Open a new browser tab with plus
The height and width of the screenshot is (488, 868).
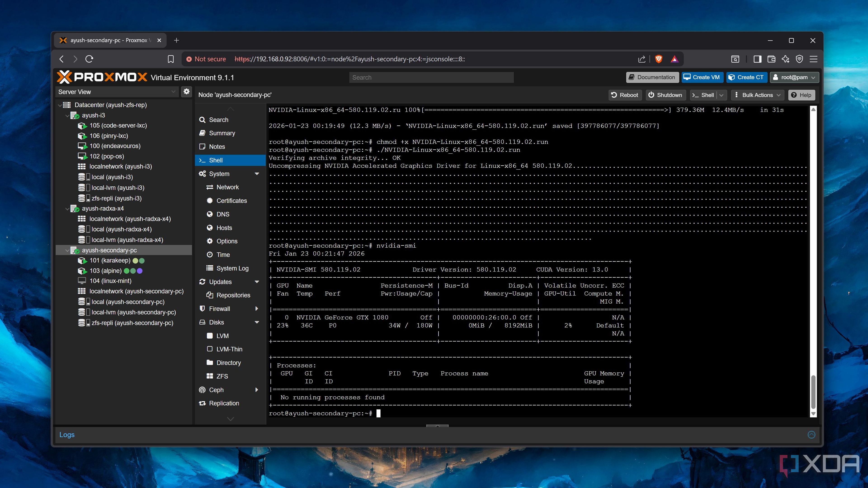(x=176, y=40)
